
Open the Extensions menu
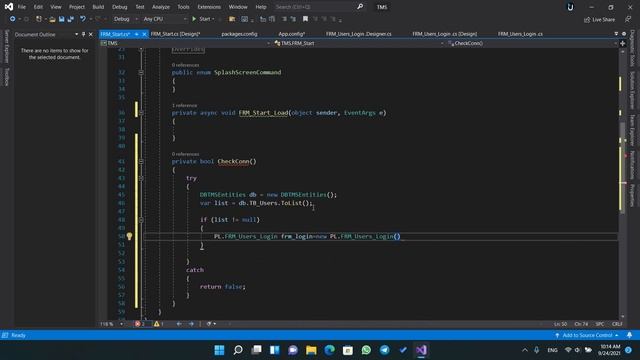(x=209, y=7)
